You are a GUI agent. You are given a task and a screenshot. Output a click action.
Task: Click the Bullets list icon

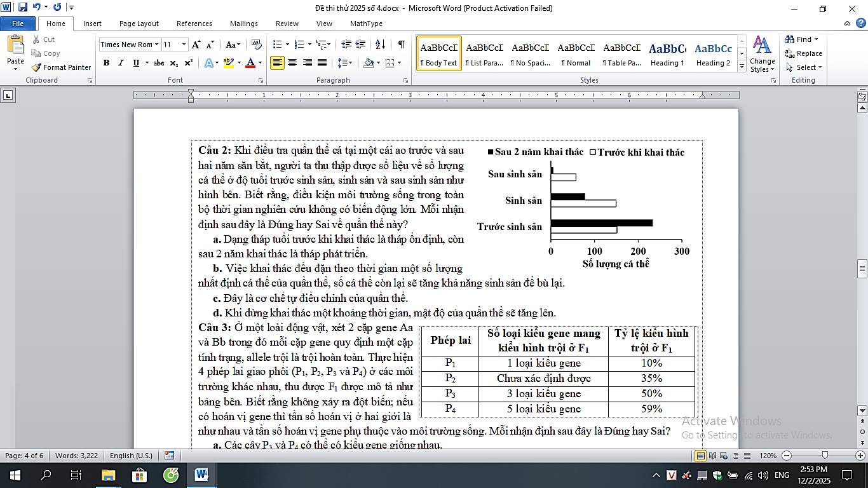pyautogui.click(x=277, y=44)
